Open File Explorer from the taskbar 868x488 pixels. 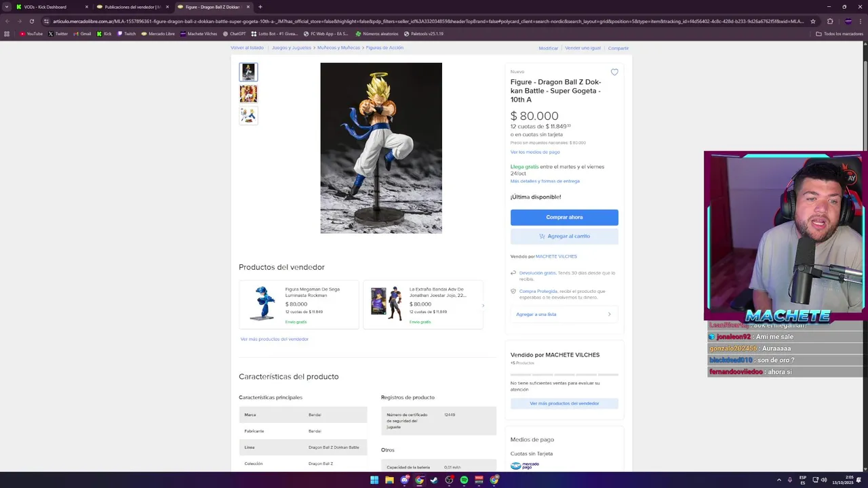point(389,480)
